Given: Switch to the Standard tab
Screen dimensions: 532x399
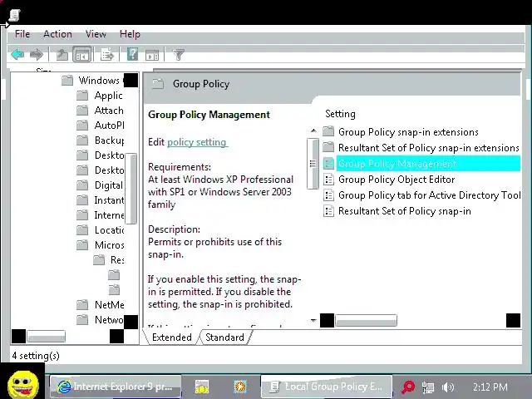Looking at the screenshot, I should tap(224, 337).
